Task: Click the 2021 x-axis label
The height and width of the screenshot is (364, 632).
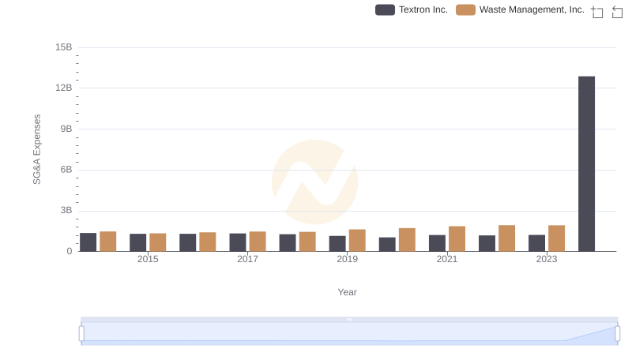Action: click(x=446, y=259)
